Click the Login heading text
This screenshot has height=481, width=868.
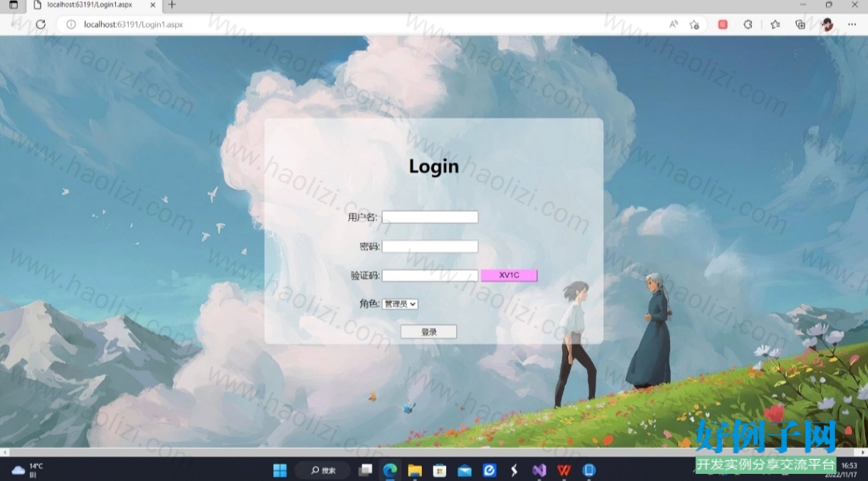click(x=434, y=166)
